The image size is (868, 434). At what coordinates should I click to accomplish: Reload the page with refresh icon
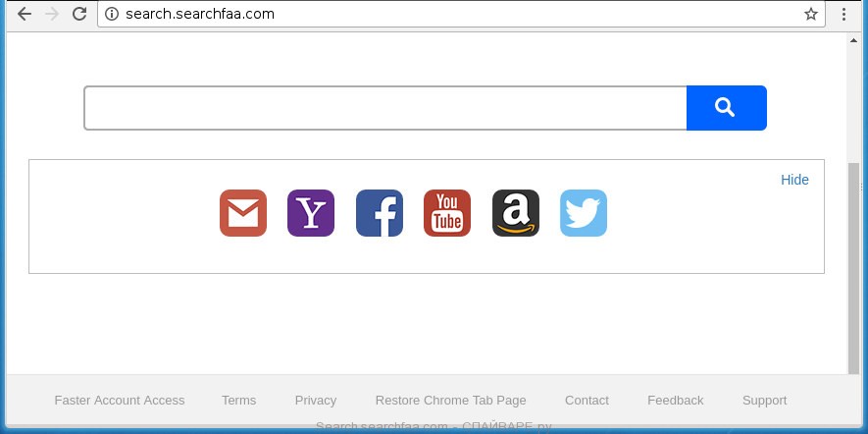[79, 14]
